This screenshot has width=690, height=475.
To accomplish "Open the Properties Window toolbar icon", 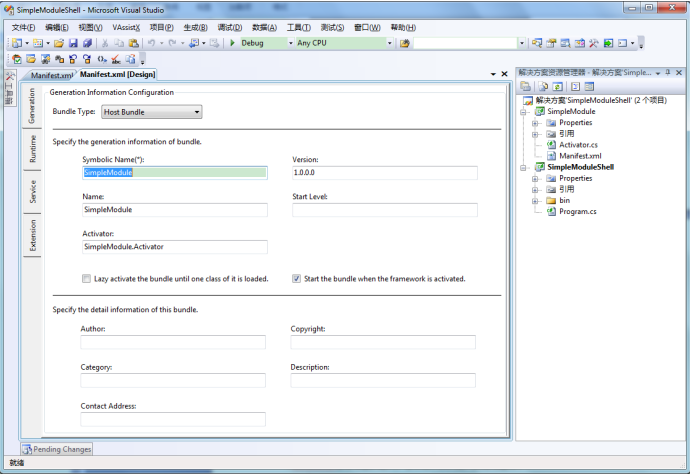I will (551, 43).
